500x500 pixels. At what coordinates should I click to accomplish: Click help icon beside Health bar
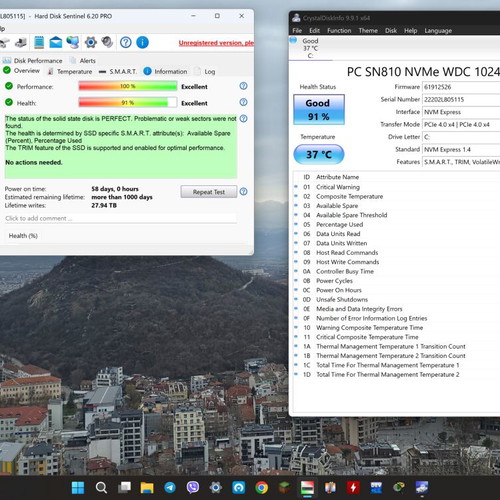244,102
